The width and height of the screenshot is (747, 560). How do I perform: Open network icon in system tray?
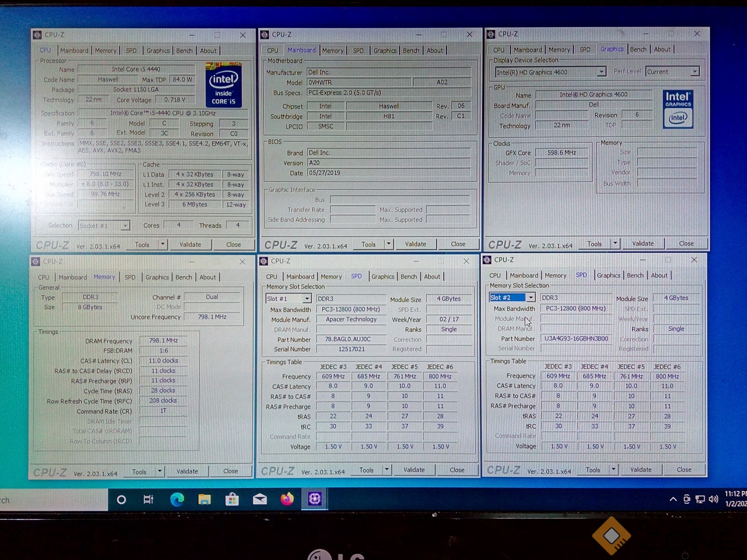pyautogui.click(x=700, y=499)
